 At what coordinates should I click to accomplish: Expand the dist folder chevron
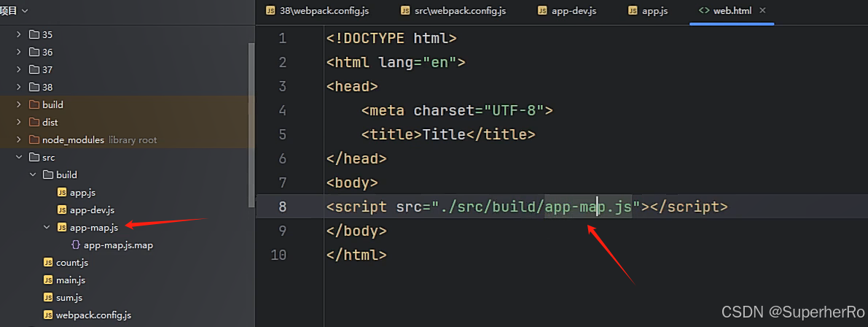click(x=19, y=123)
